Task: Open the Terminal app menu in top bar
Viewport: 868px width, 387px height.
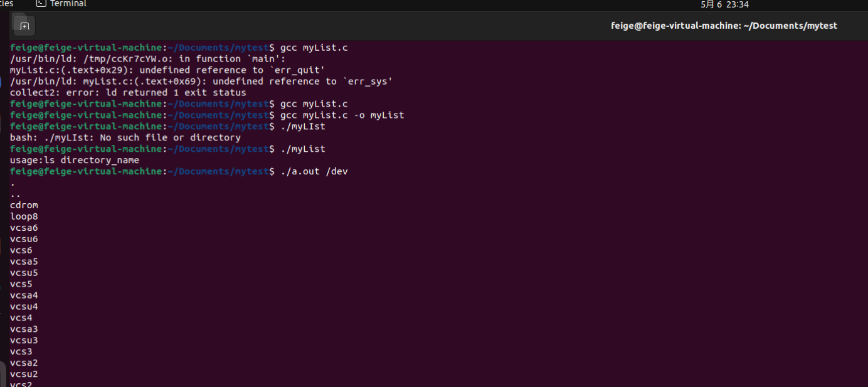Action: 61,4
